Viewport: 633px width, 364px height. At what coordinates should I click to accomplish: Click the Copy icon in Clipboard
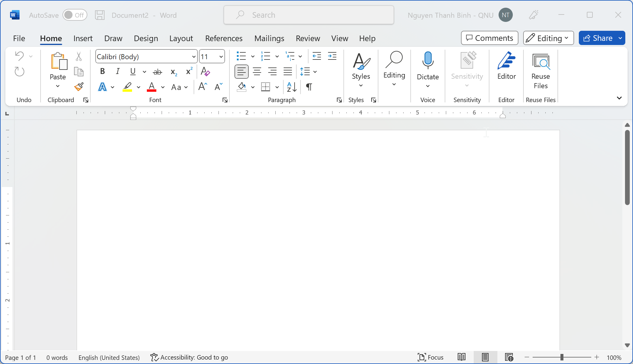click(78, 72)
